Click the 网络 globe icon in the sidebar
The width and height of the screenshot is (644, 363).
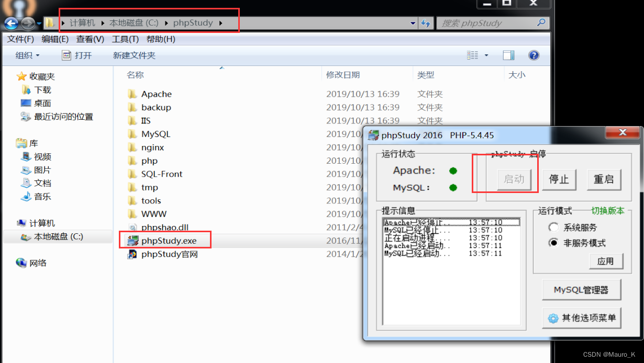21,263
